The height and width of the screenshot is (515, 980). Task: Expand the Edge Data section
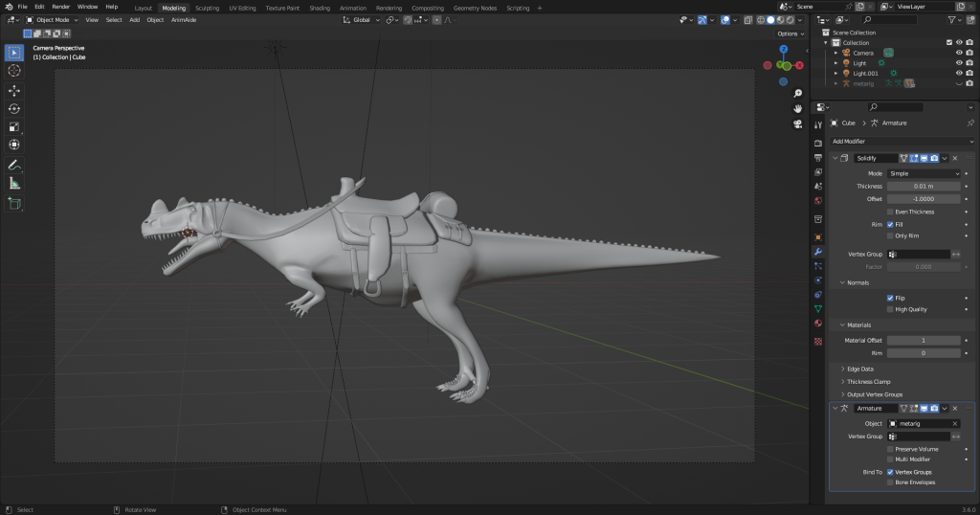(860, 369)
